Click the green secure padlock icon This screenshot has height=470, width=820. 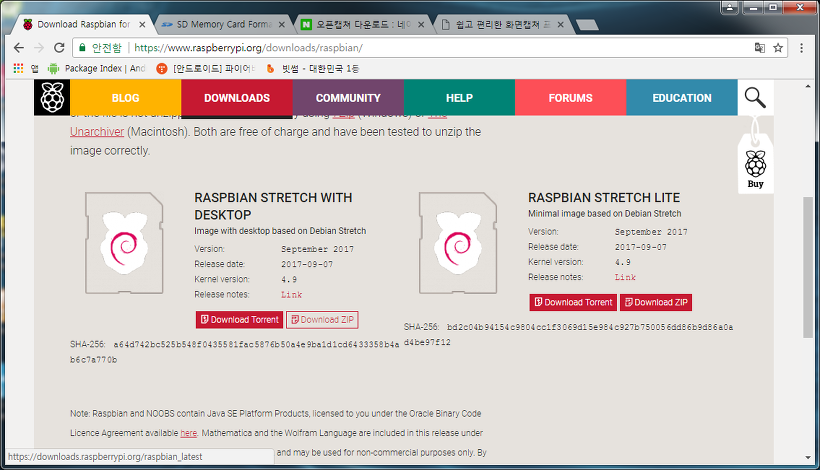click(82, 48)
